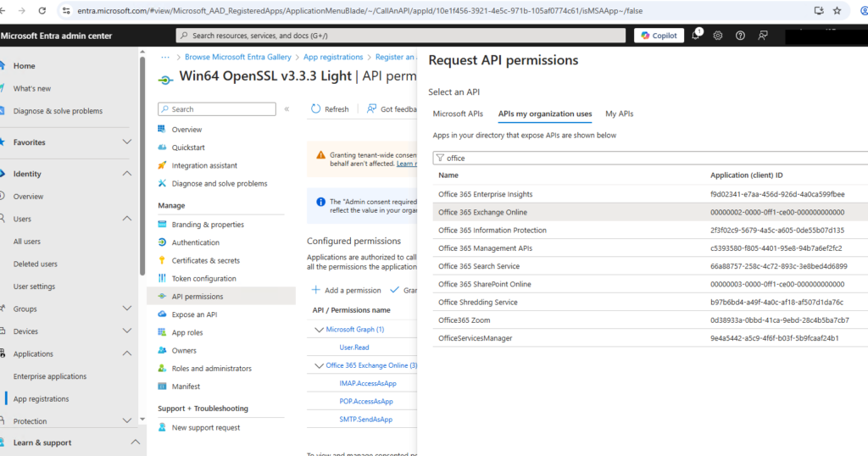This screenshot has height=456, width=868.
Task: Open the POP.AccessAsApp permission link
Action: [366, 401]
